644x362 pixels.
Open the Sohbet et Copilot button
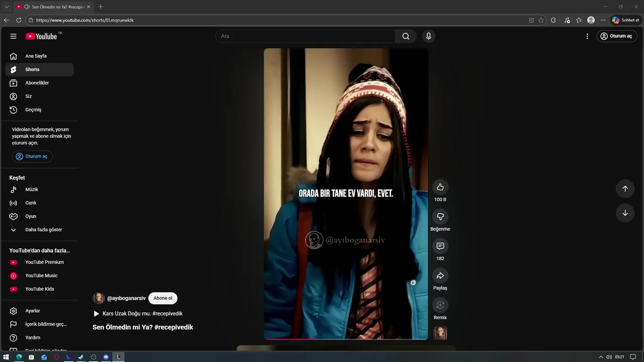pos(625,20)
